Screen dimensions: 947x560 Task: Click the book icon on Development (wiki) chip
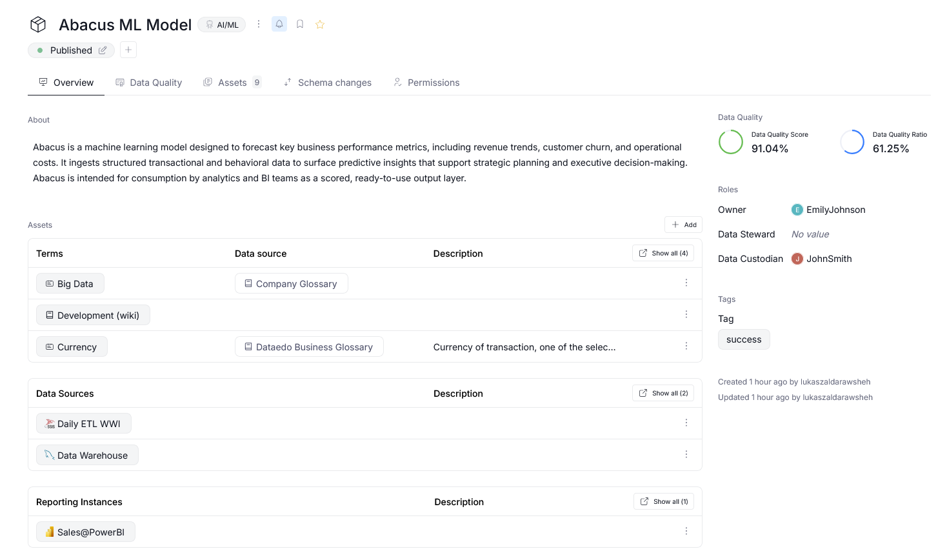50,315
